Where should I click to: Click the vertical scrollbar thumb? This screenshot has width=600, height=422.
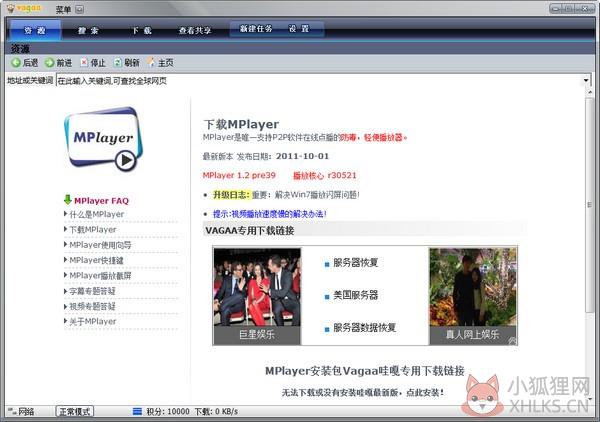click(589, 205)
